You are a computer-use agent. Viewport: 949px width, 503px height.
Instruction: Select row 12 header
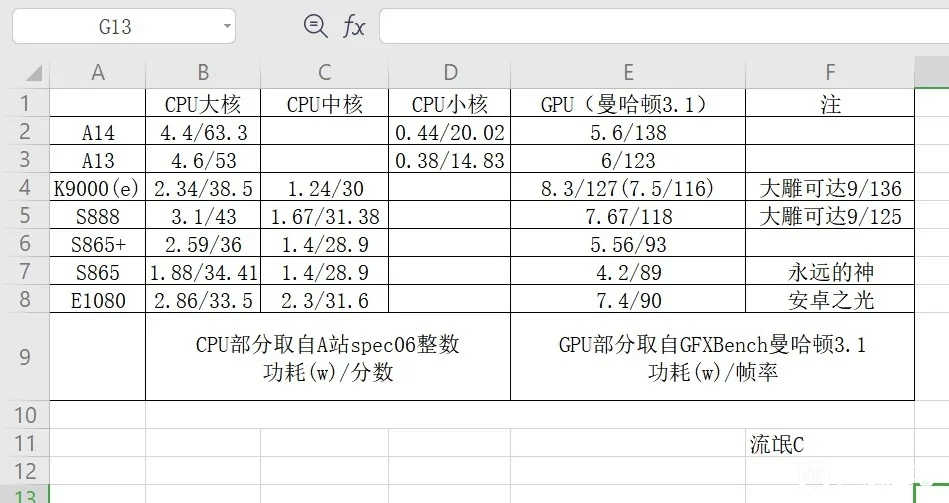25,471
